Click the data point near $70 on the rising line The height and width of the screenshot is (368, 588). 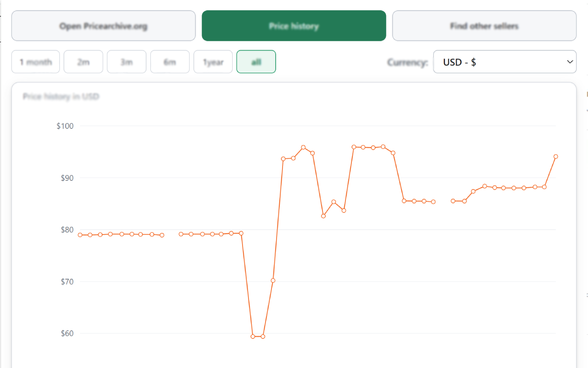coord(273,280)
